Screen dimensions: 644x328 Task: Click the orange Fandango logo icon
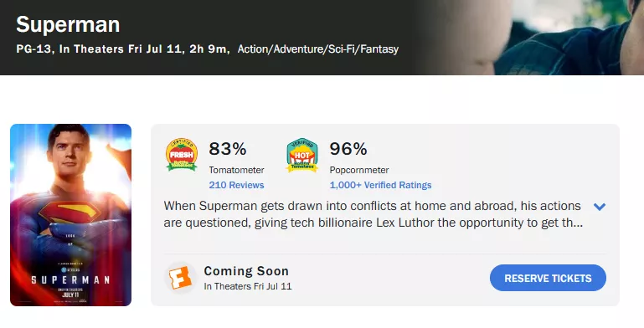pyautogui.click(x=181, y=278)
